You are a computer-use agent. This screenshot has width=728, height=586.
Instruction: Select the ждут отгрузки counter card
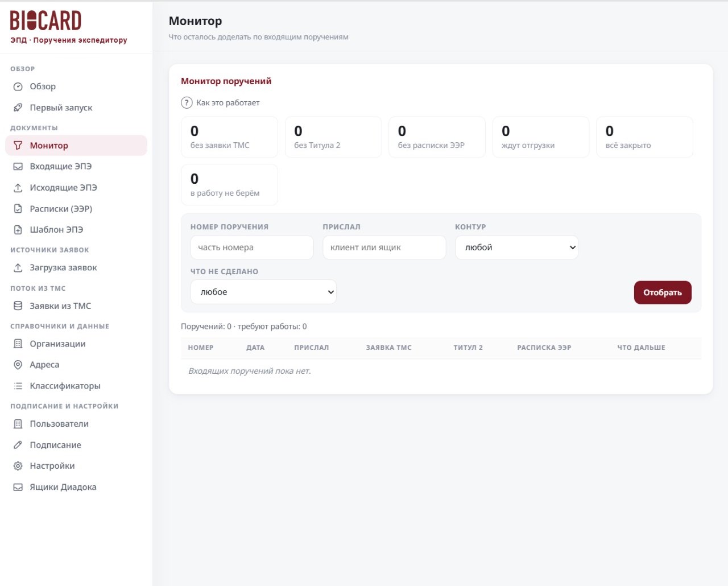click(541, 137)
